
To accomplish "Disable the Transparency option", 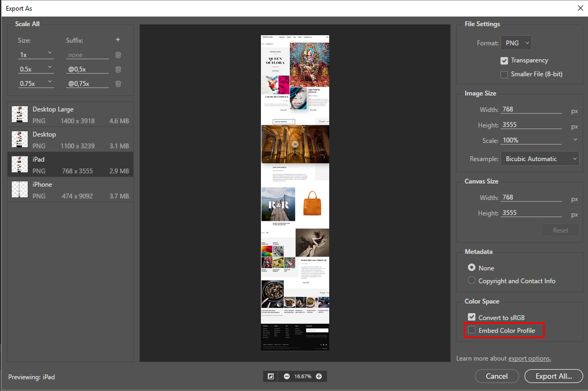I will pyautogui.click(x=504, y=60).
